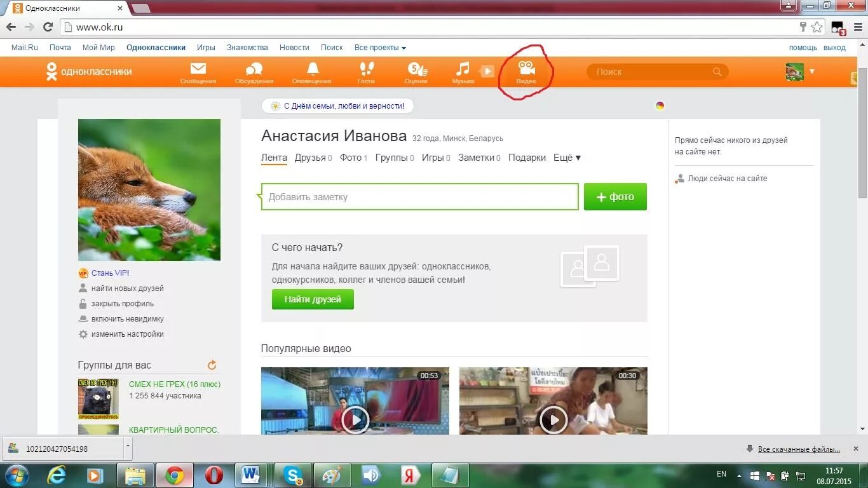868x488 pixels.
Task: Click the Одноклассники logo in orange header
Action: pyautogui.click(x=89, y=72)
